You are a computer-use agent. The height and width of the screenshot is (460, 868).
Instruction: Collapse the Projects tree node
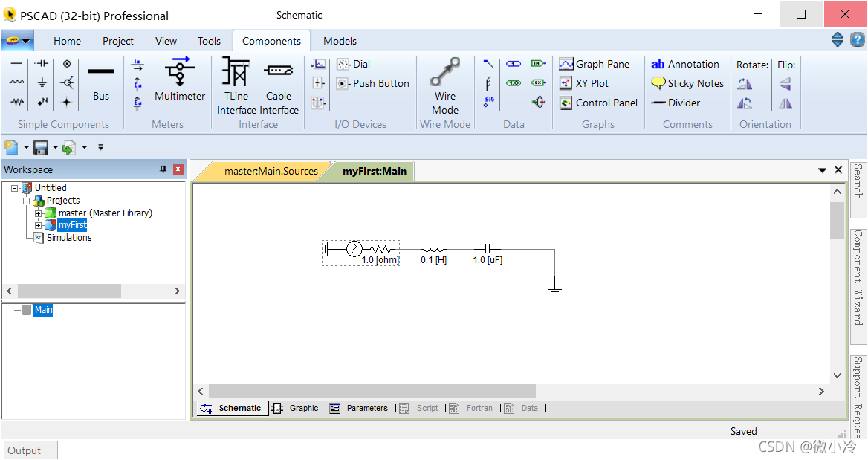[26, 201]
